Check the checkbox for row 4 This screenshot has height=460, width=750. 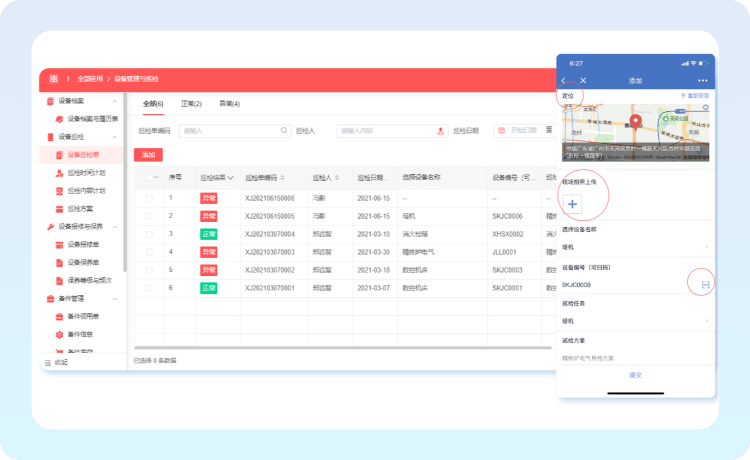150,251
